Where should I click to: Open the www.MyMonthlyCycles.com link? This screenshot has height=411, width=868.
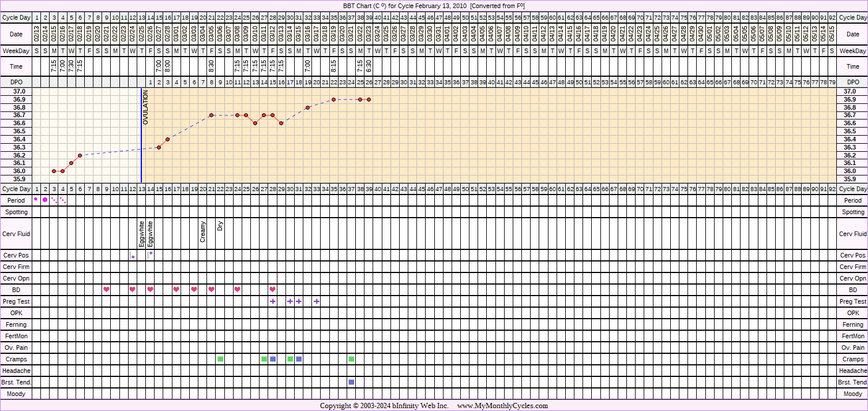(x=502, y=406)
